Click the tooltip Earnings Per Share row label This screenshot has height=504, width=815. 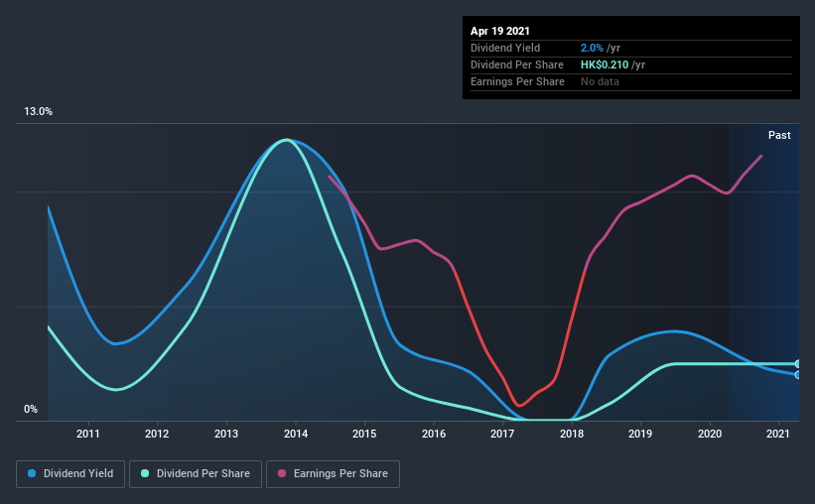click(x=517, y=81)
